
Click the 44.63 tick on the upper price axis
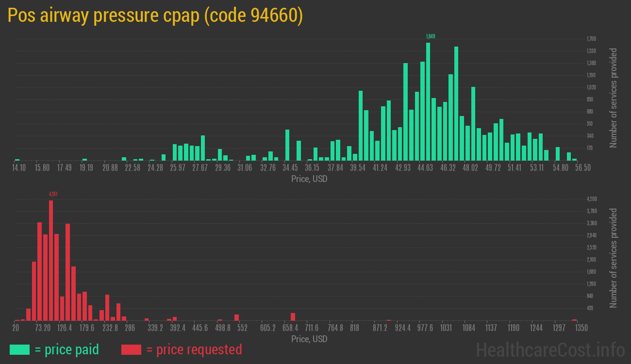point(425,167)
